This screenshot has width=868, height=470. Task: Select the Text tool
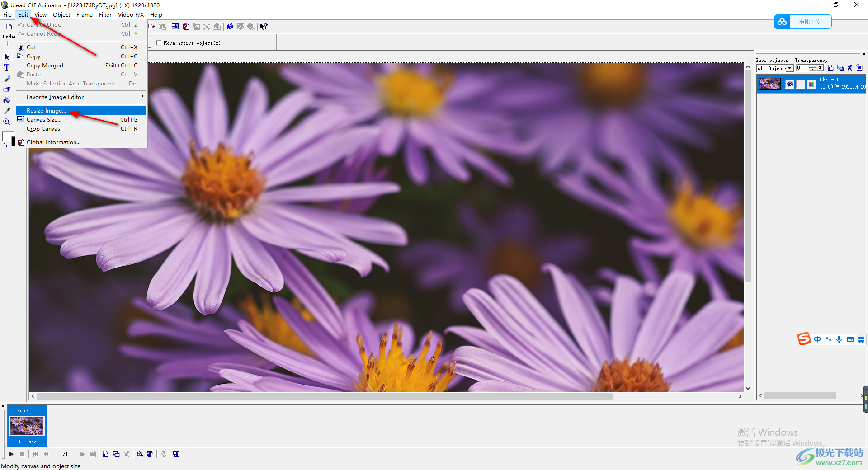[7, 68]
